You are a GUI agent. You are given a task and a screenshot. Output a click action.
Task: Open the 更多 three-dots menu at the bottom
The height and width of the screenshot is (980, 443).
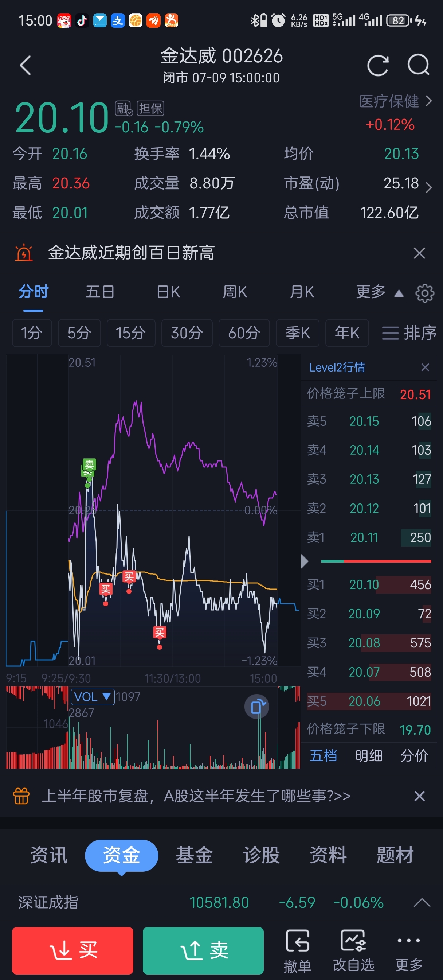tap(409, 951)
